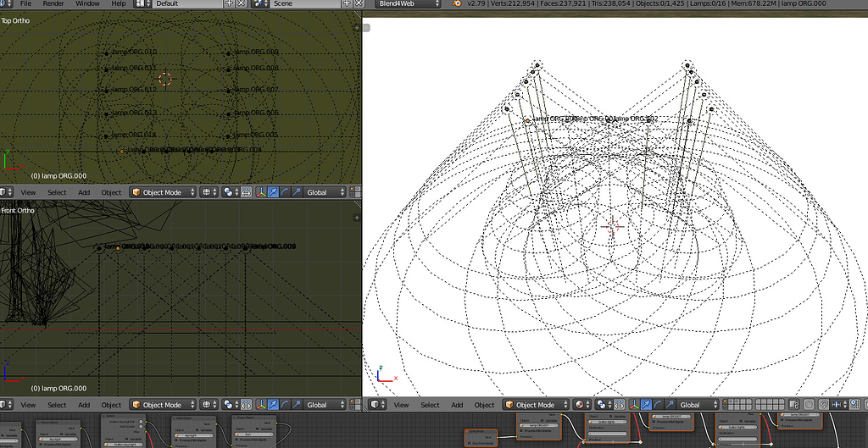Open Global orientation dropdown in right viewport

[698, 405]
